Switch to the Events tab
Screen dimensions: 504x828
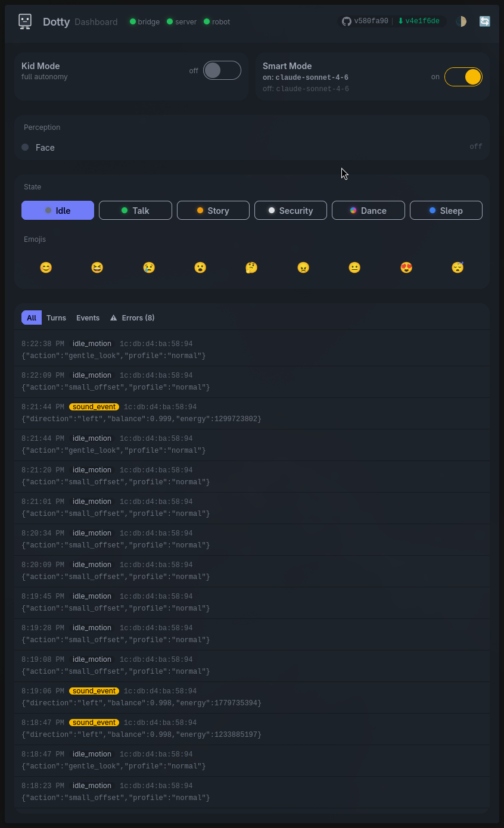[88, 317]
